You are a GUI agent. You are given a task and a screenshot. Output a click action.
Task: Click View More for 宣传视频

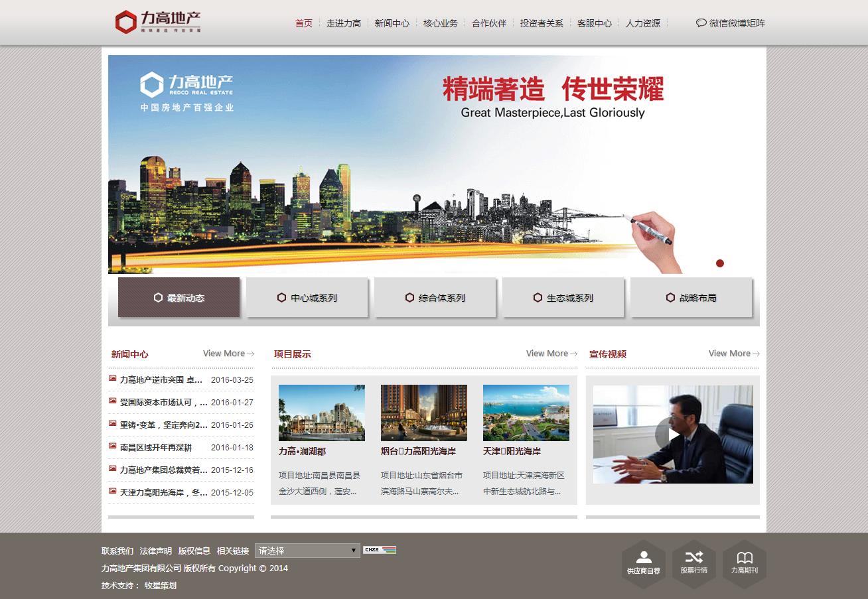734,354
